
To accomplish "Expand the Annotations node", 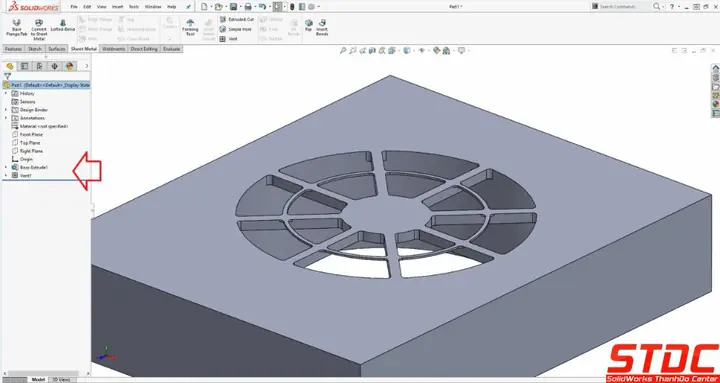I will click(6, 118).
